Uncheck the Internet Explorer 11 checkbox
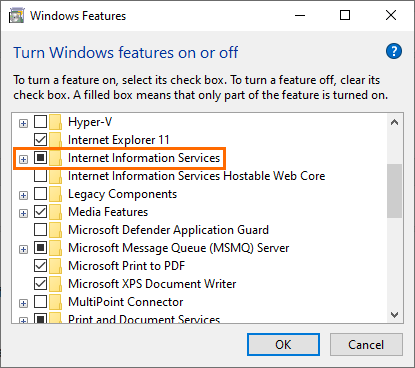 (x=40, y=139)
